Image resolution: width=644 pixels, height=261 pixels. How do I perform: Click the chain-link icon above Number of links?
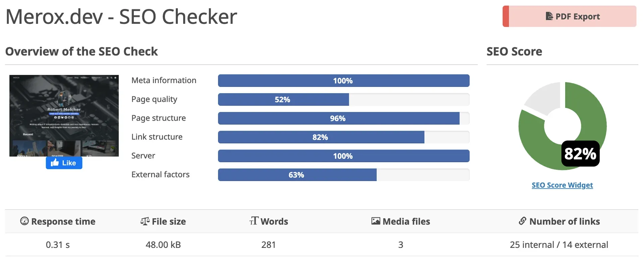click(x=522, y=221)
